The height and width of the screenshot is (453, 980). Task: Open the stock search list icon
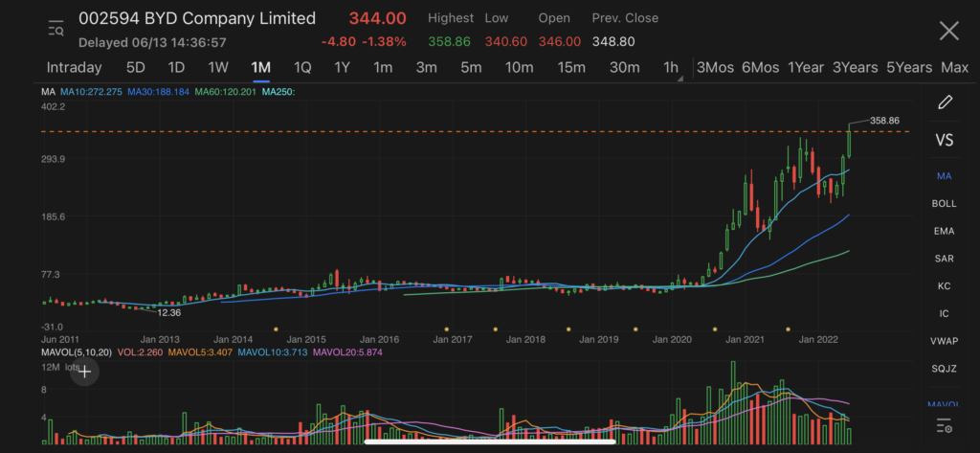coord(56,29)
